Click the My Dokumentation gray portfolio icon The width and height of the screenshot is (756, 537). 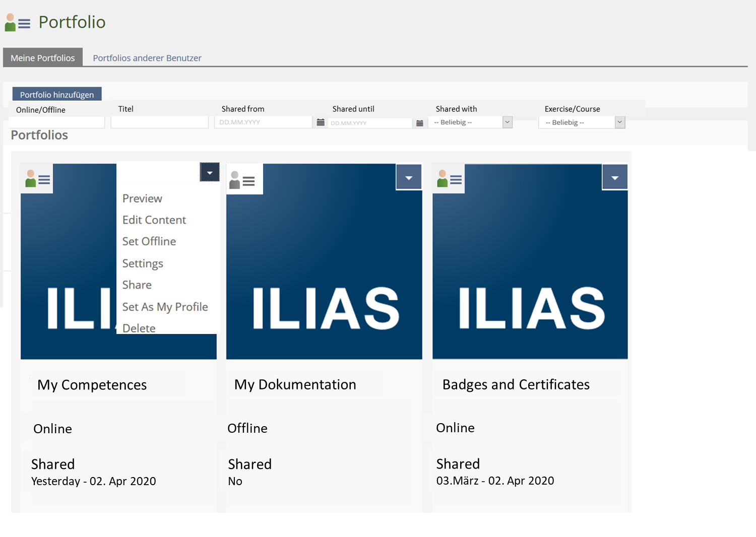point(242,180)
